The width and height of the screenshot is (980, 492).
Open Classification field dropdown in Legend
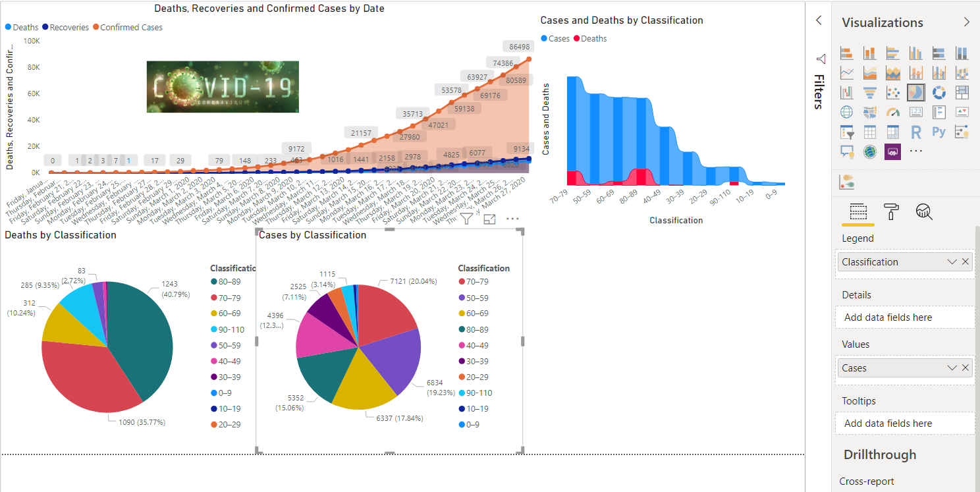click(x=952, y=261)
